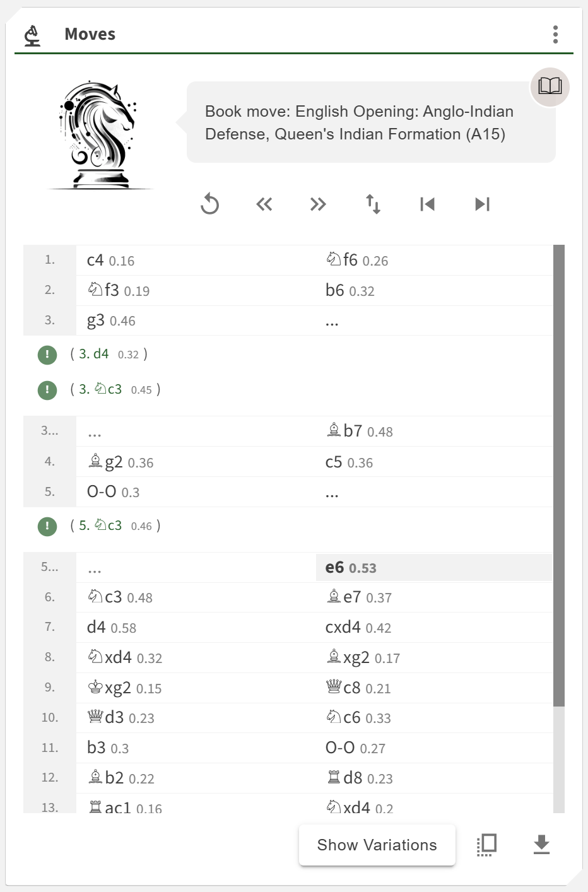Jump to the last move

pos(482,204)
